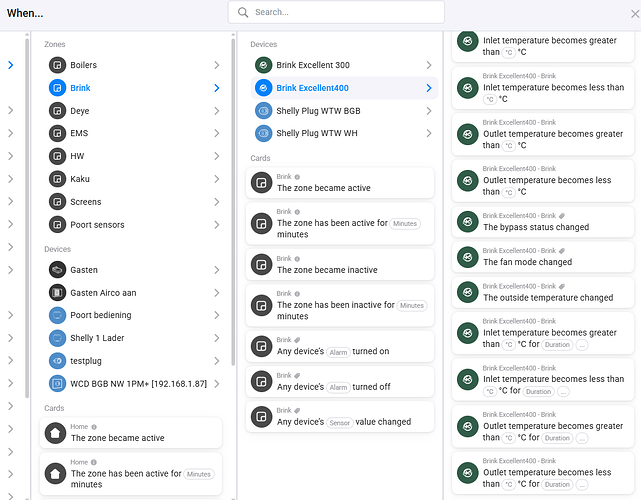Image resolution: width=641 pixels, height=500 pixels.
Task: Expand the Poort sensors chevron
Action: pos(217,224)
